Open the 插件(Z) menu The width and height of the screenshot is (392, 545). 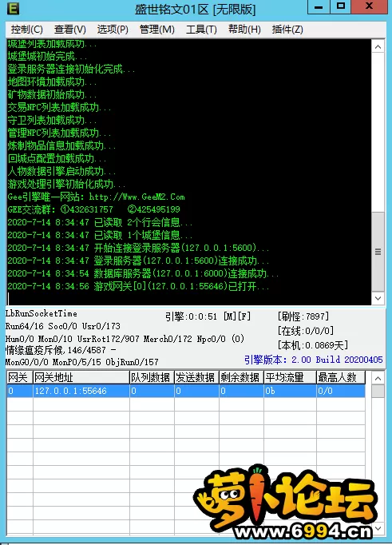[287, 30]
